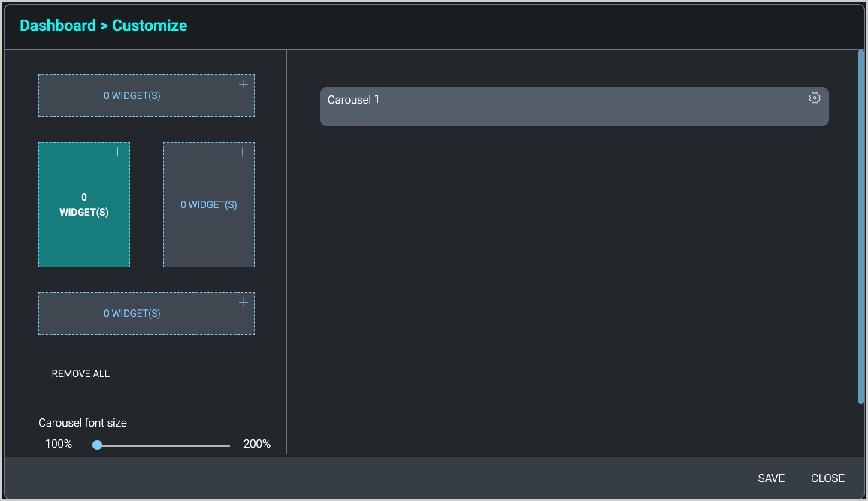Image resolution: width=868 pixels, height=501 pixels.
Task: Click the 100% label near the slider
Action: click(59, 443)
